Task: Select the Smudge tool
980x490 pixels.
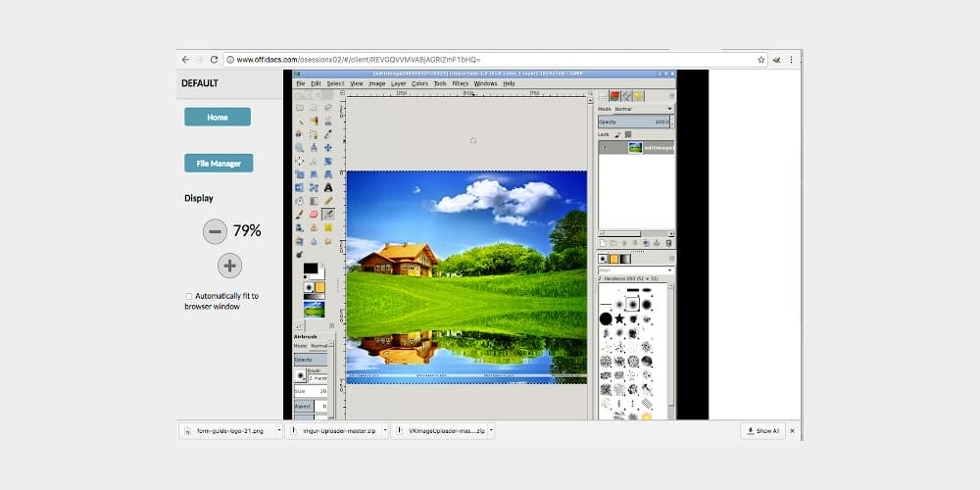Action: (328, 241)
